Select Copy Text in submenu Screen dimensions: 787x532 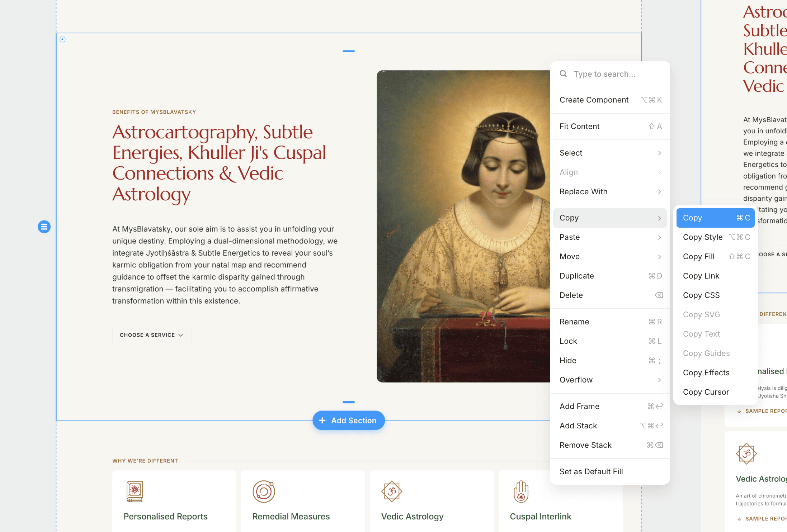[716, 334]
